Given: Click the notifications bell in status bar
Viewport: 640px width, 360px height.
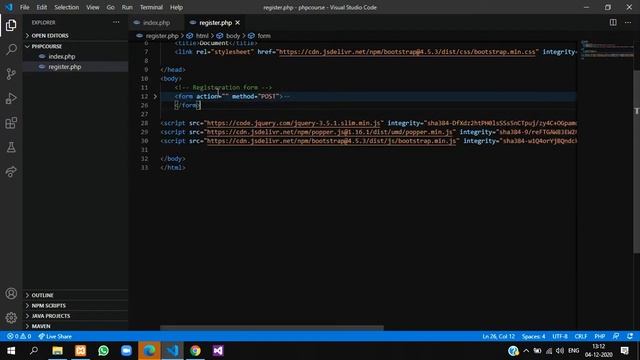Looking at the screenshot, I should 630,336.
